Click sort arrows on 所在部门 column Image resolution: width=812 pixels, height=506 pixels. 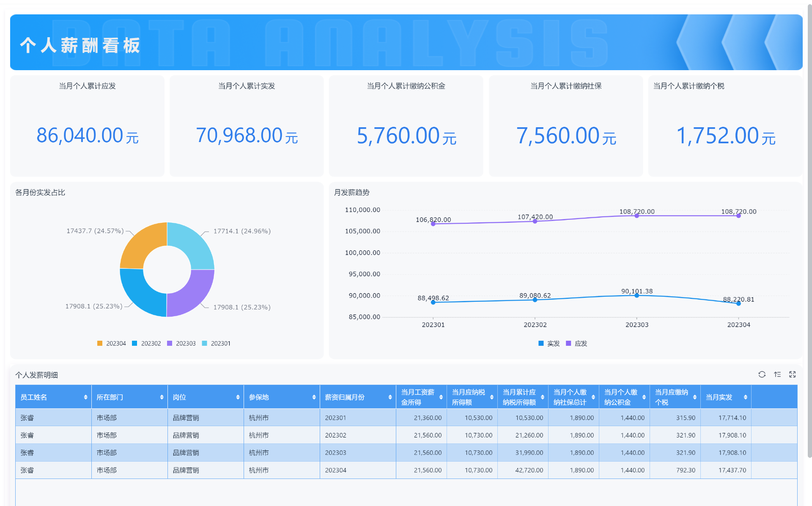(x=162, y=397)
